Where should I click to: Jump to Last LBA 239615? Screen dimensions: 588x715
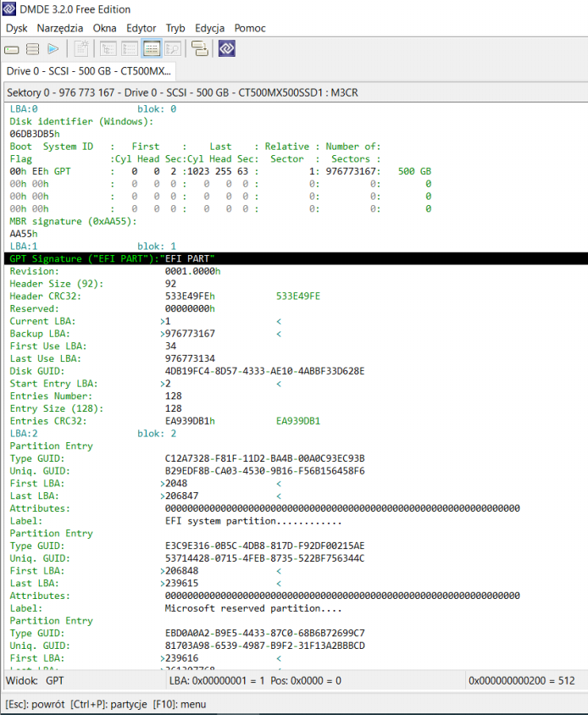(x=181, y=583)
